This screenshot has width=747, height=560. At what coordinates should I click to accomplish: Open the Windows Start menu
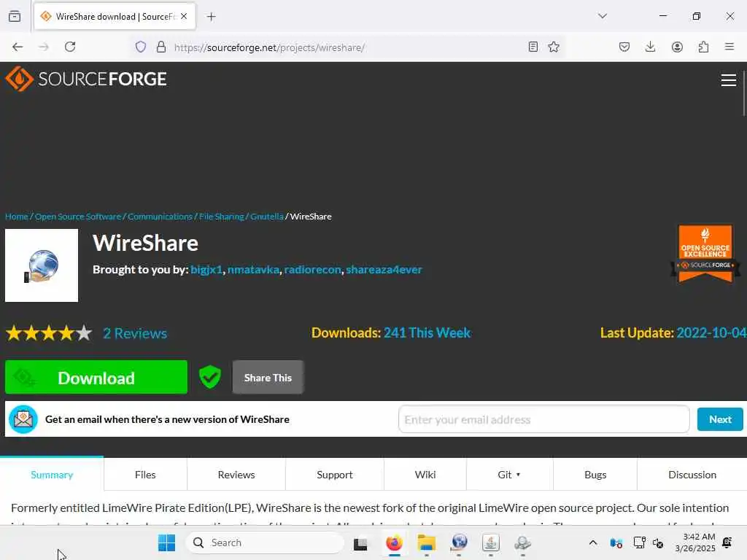pyautogui.click(x=167, y=542)
